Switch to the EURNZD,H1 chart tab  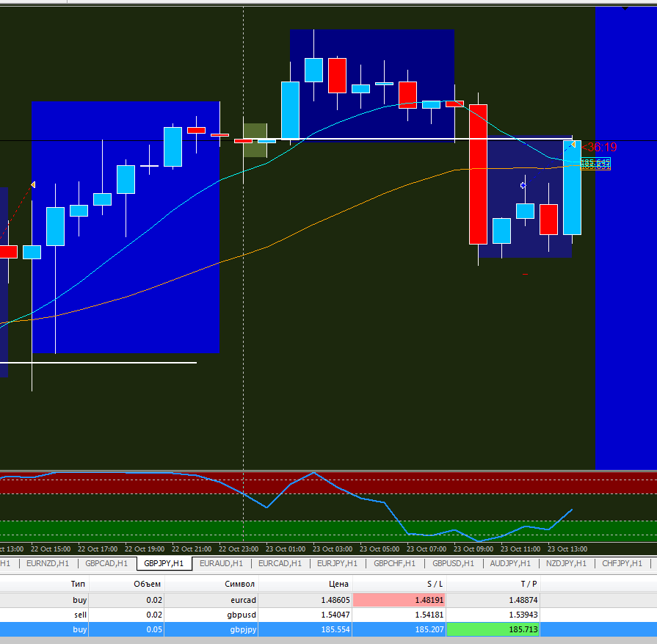click(x=47, y=563)
